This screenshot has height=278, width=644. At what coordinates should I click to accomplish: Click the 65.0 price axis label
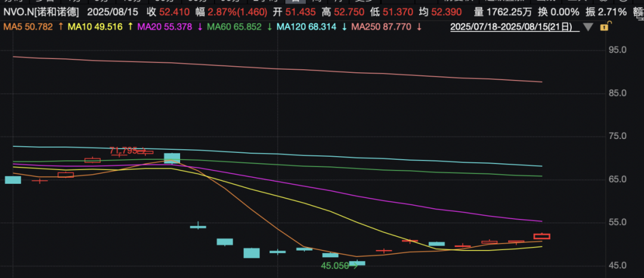(x=617, y=180)
